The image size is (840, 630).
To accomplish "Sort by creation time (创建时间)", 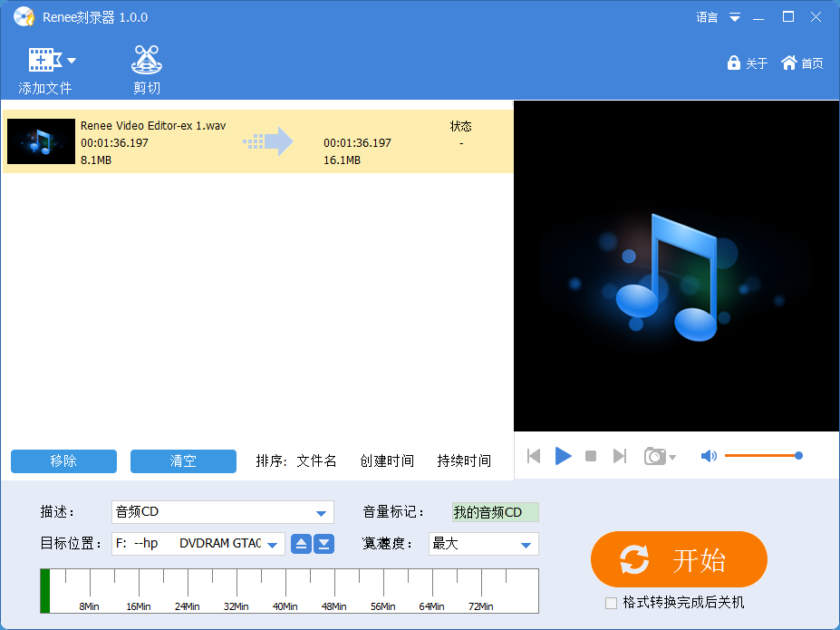I will (387, 460).
